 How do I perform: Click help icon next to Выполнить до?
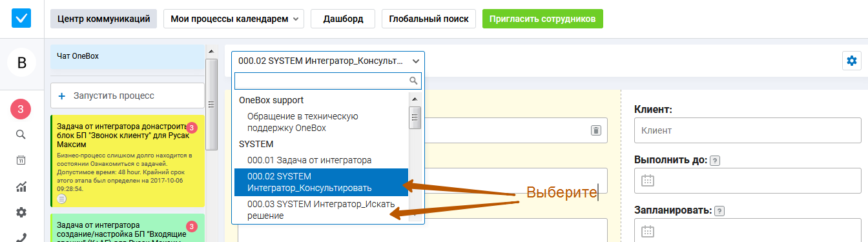715,160
